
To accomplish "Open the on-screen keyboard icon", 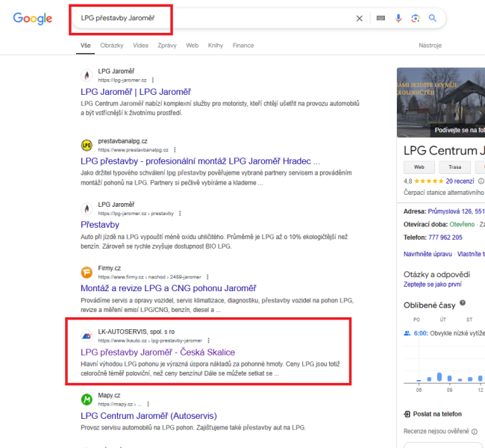I will click(x=381, y=18).
